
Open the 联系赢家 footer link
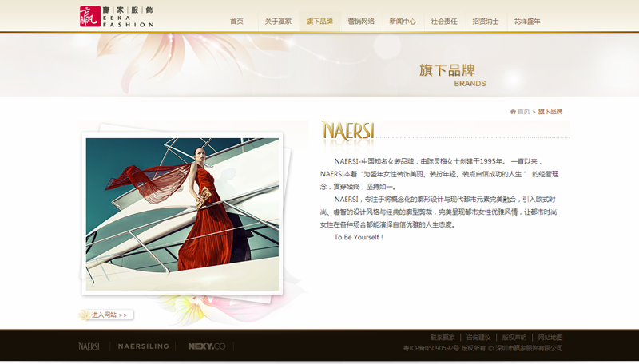coord(443,337)
